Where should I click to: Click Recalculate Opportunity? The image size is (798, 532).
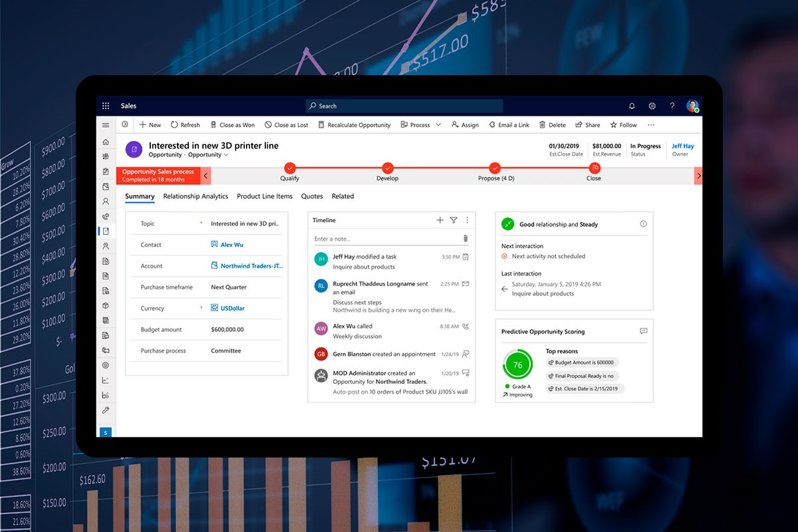coord(354,125)
